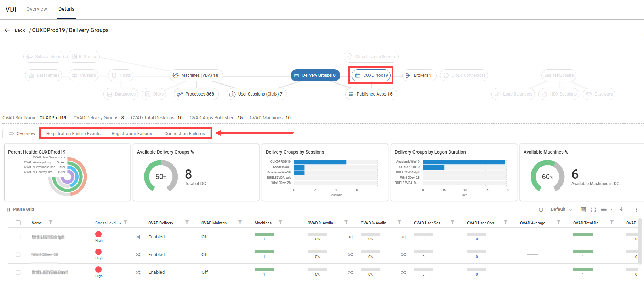Click the first row's red High stress indicator

[98, 234]
